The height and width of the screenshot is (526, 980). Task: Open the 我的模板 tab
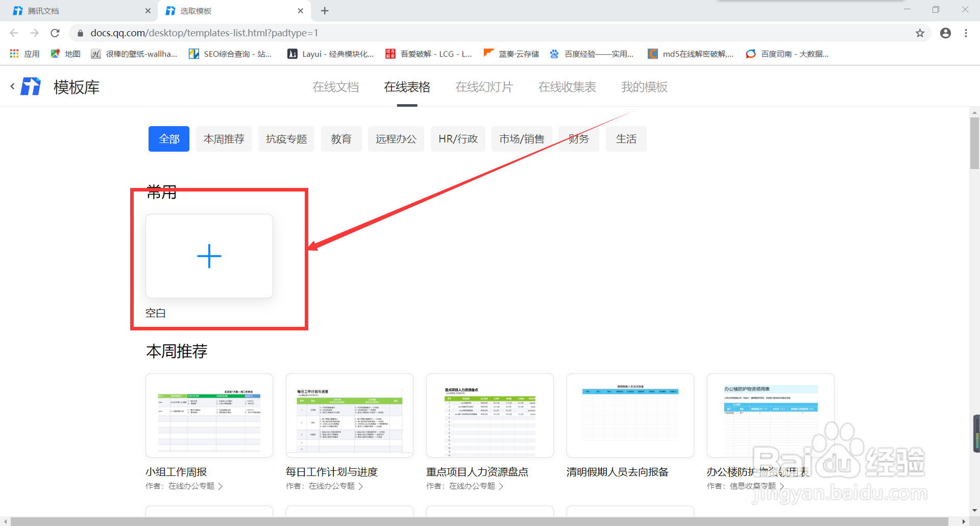pos(644,87)
